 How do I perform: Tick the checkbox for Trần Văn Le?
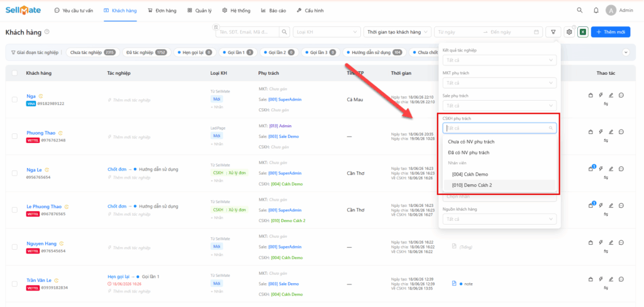click(x=15, y=284)
